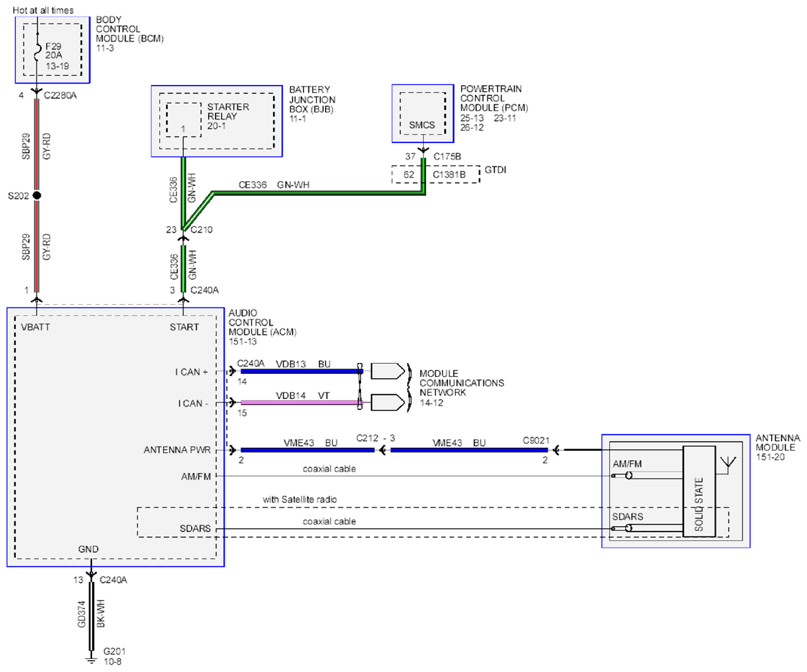Click the "VDB14" circuit label
This screenshot has width=807, height=672.
(x=291, y=395)
